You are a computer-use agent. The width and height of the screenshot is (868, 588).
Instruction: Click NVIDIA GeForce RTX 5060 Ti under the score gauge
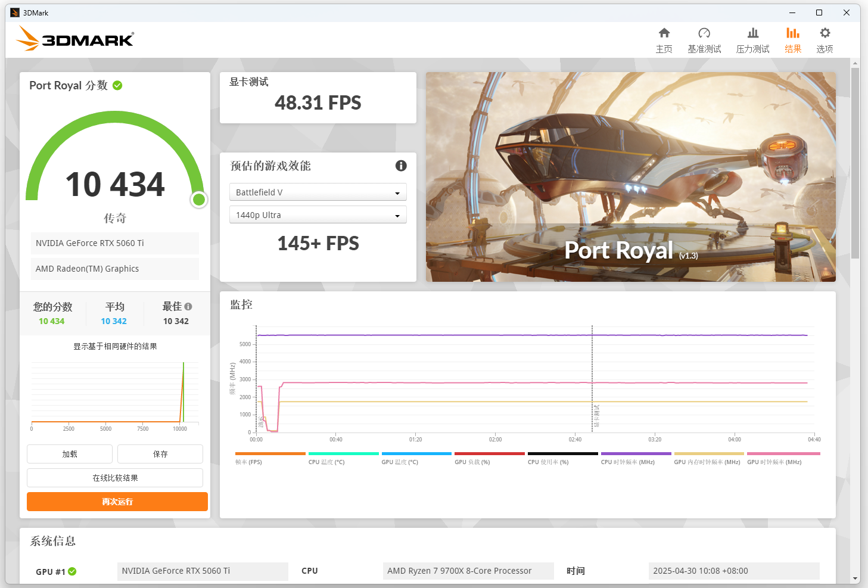tap(115, 243)
